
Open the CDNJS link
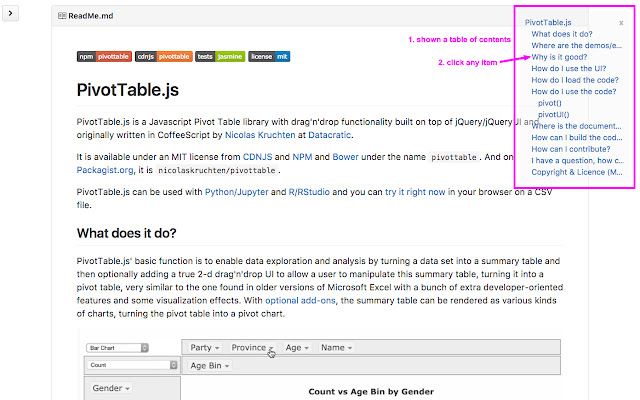(257, 157)
